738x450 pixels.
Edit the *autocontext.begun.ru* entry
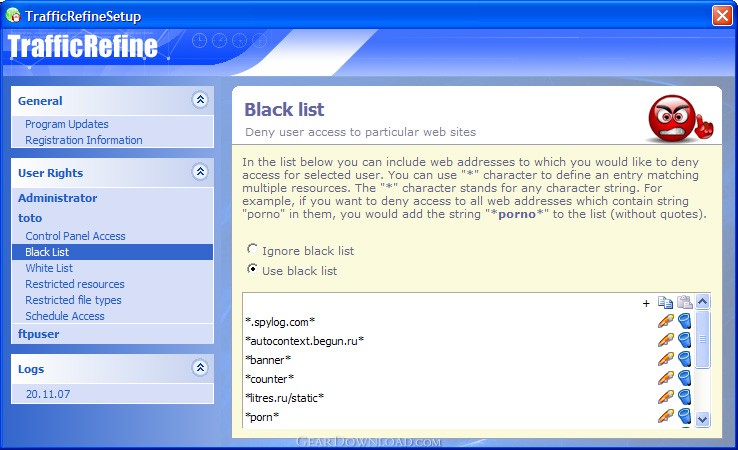(666, 340)
